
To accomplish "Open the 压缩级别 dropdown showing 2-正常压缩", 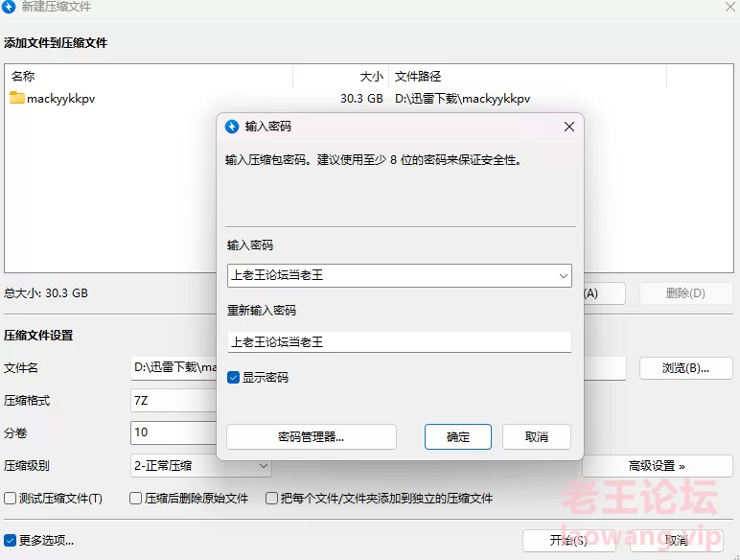I will (200, 466).
